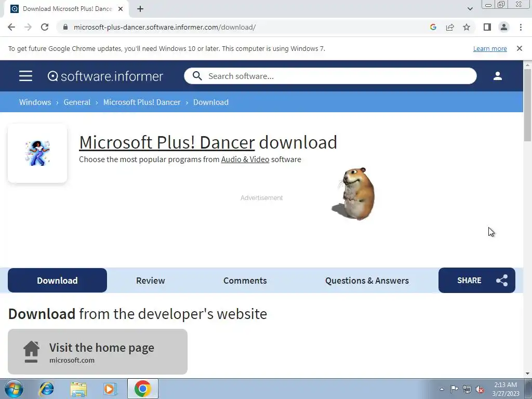532x399 pixels.
Task: Click the Chrome taskbar icon
Action: pos(142,389)
